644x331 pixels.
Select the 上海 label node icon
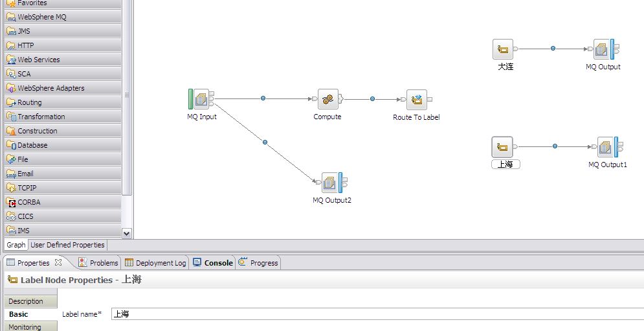click(x=502, y=147)
